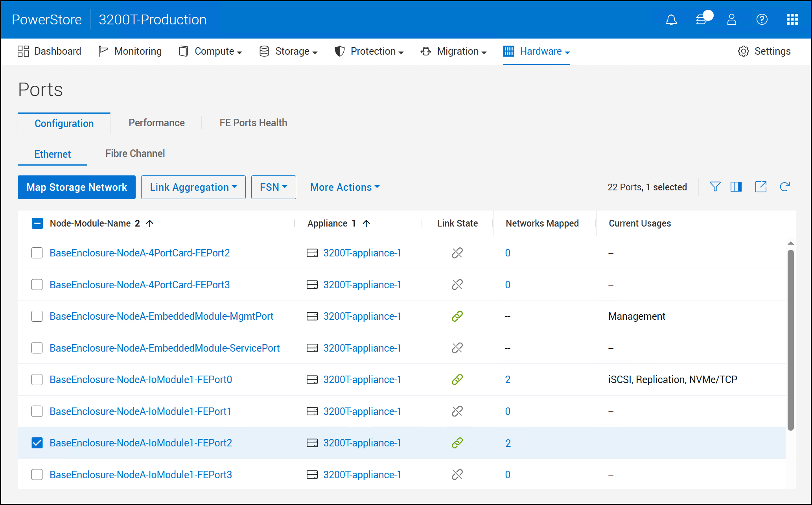Check the 4PortCard-FEPort3 row checkbox

(37, 285)
